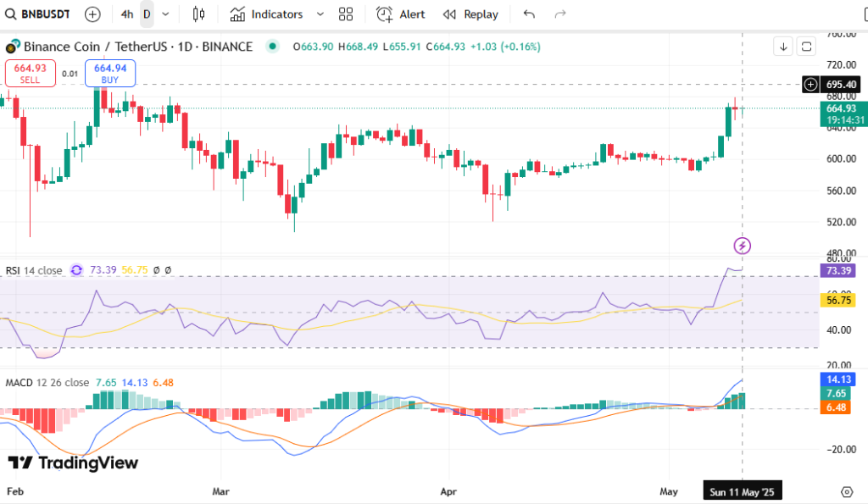Click the square pane maximize icon
Image resolution: width=868 pixels, height=504 pixels.
pos(807,47)
